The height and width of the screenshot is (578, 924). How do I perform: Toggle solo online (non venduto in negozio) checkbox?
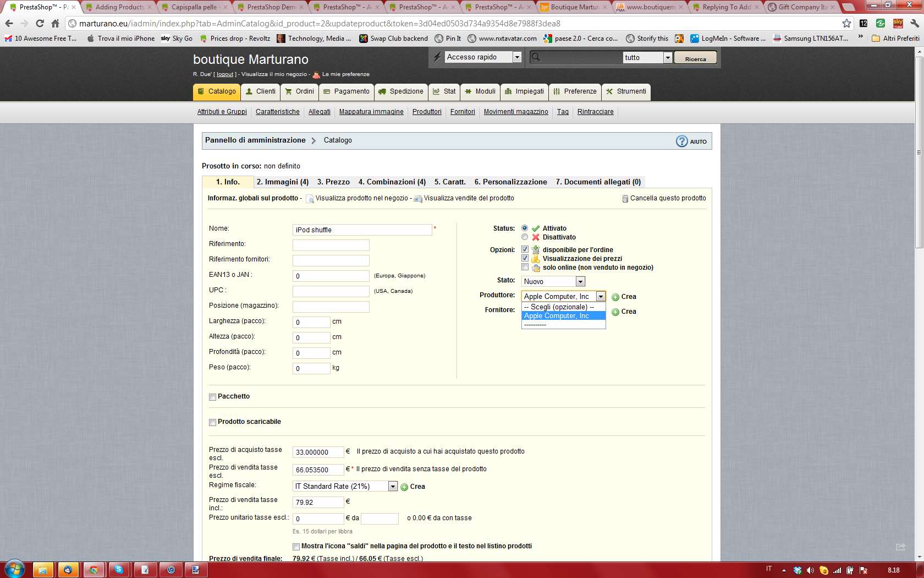(525, 268)
